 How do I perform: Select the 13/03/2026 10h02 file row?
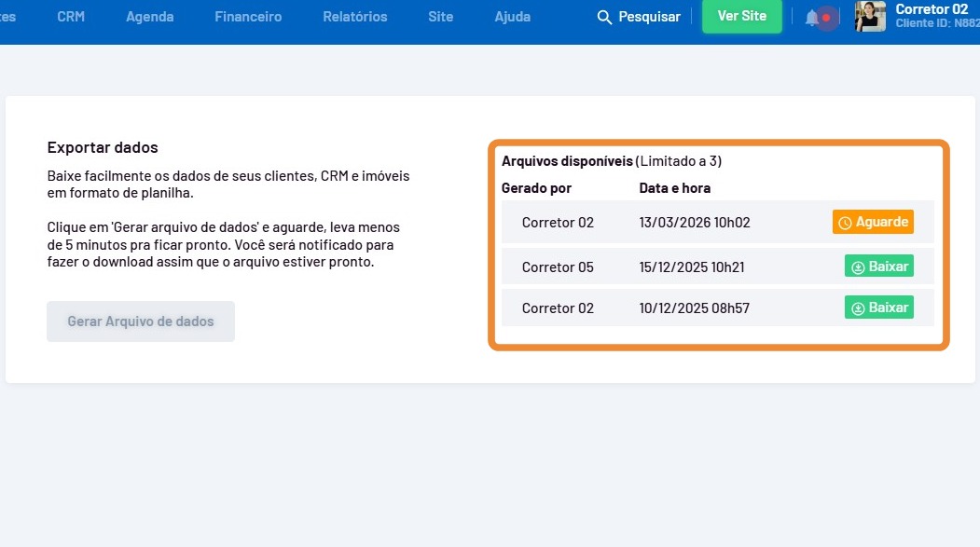tap(694, 223)
